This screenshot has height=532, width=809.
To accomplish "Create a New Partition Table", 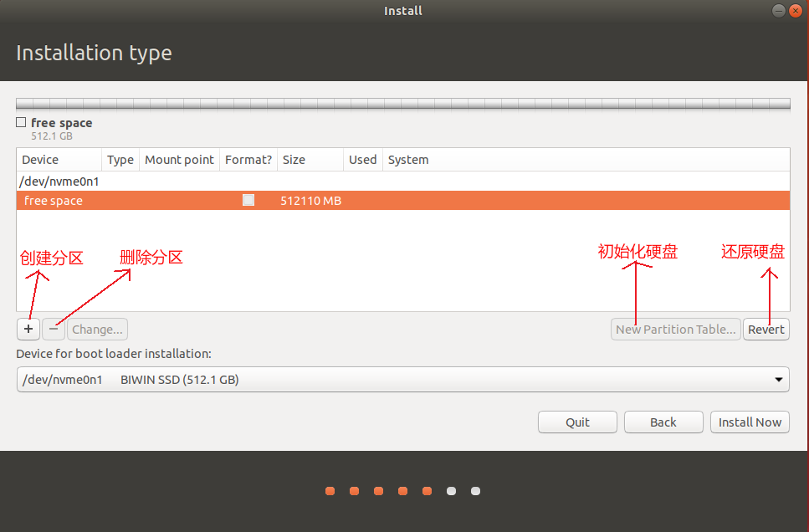I will [676, 330].
